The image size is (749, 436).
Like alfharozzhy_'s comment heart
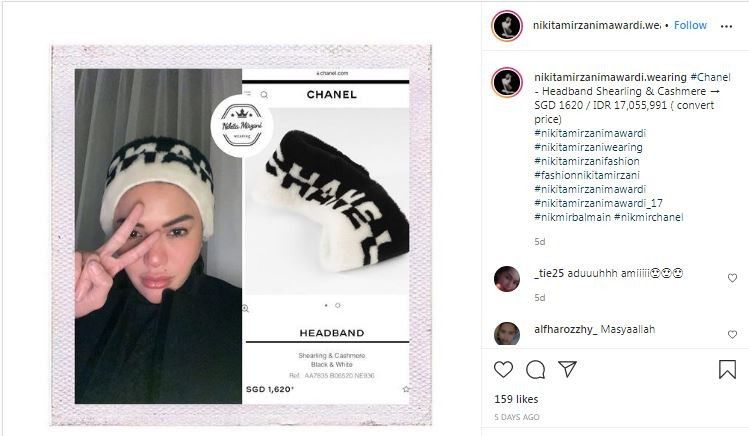[732, 334]
